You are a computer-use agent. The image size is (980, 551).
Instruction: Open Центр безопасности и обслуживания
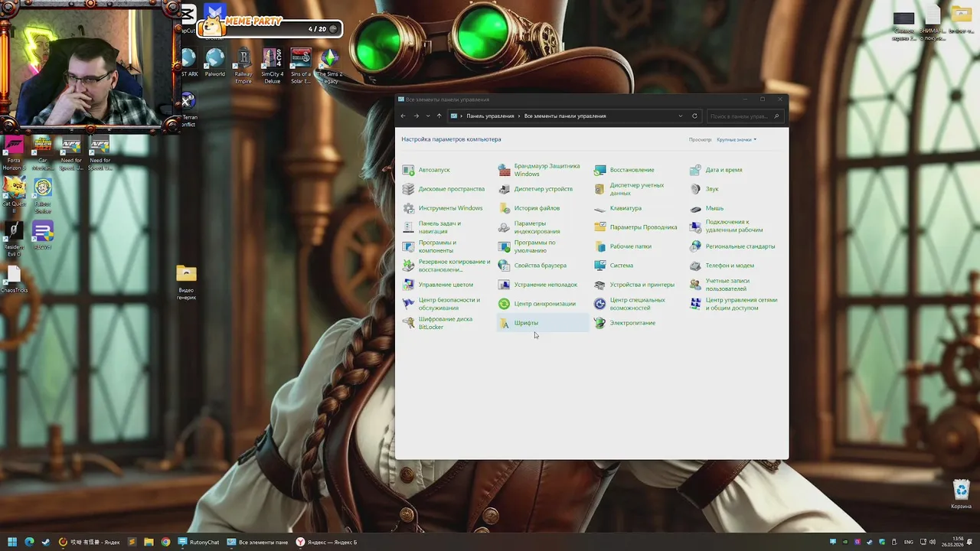pos(442,304)
